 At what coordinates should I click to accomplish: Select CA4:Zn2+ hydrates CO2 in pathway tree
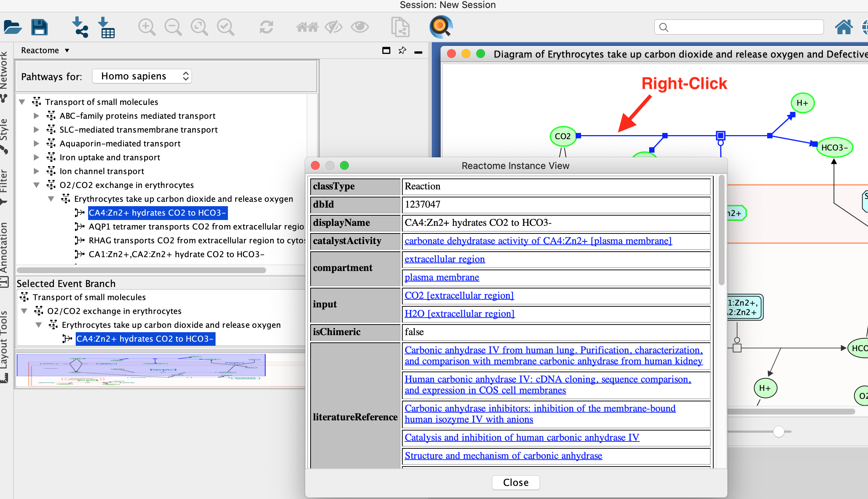tap(158, 213)
